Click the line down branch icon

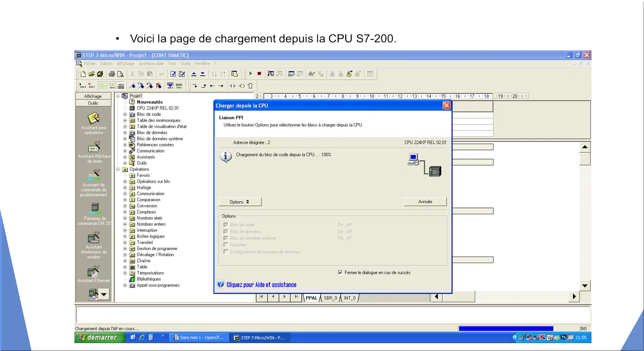pos(195,86)
